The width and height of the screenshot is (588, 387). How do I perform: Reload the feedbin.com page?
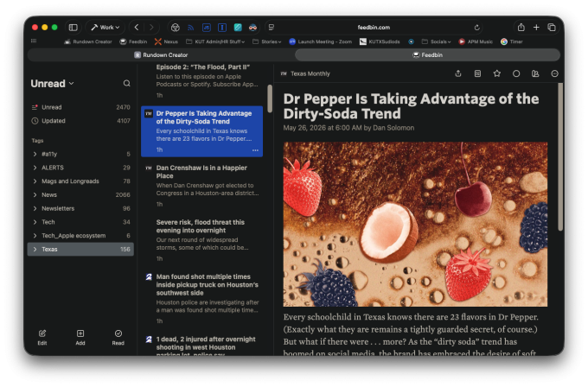[476, 28]
